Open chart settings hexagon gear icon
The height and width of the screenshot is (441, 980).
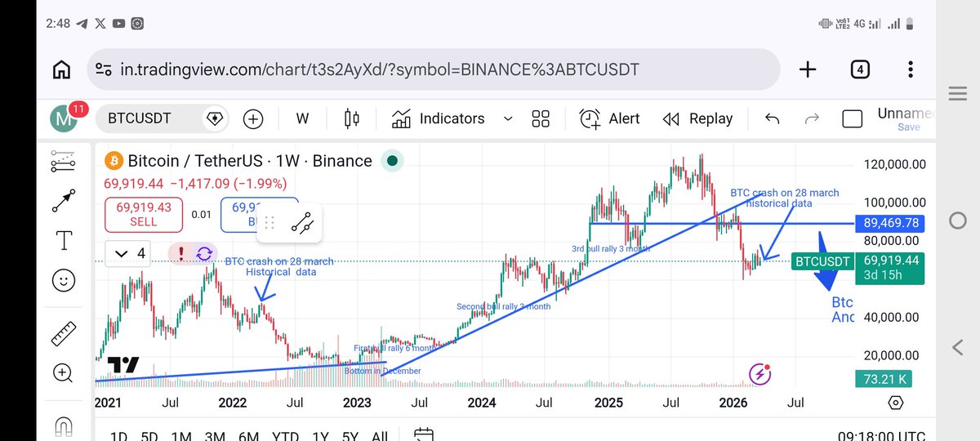[x=896, y=403]
